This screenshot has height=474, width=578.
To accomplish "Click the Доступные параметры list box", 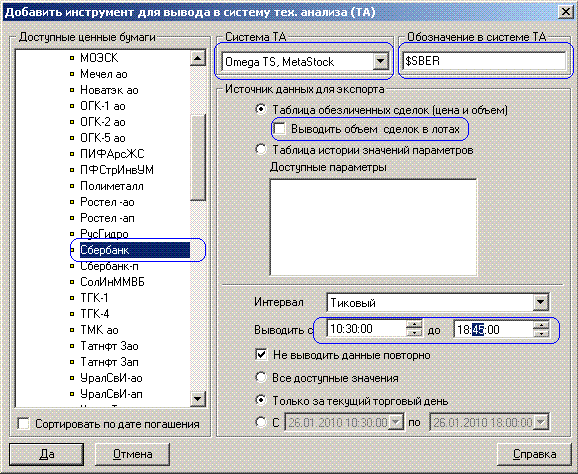I will 373,227.
